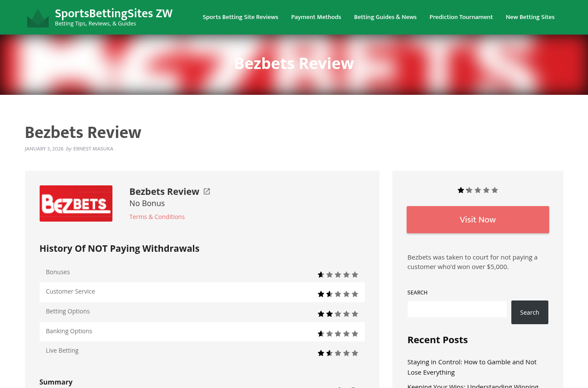Open Terms & Conditions link

tap(157, 217)
